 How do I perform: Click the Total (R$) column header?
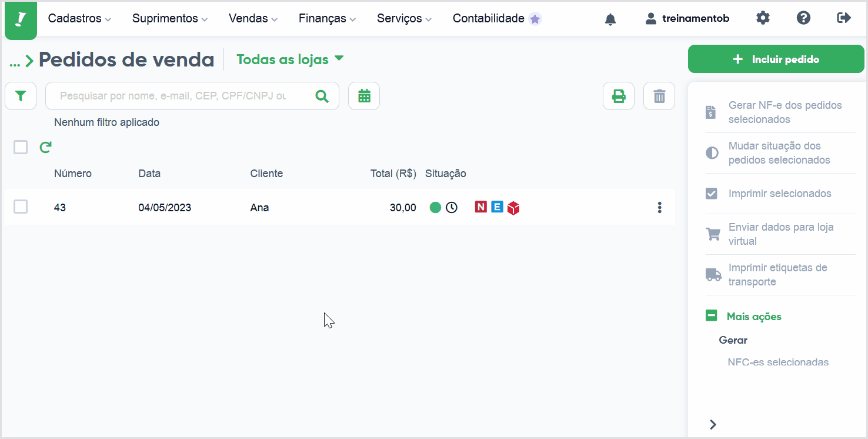tap(393, 174)
